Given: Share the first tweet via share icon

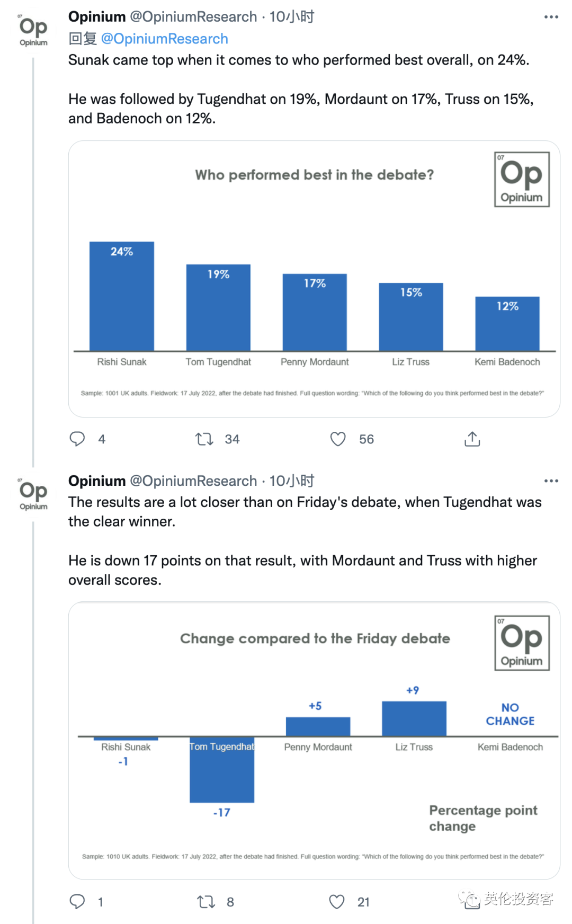Looking at the screenshot, I should [472, 439].
